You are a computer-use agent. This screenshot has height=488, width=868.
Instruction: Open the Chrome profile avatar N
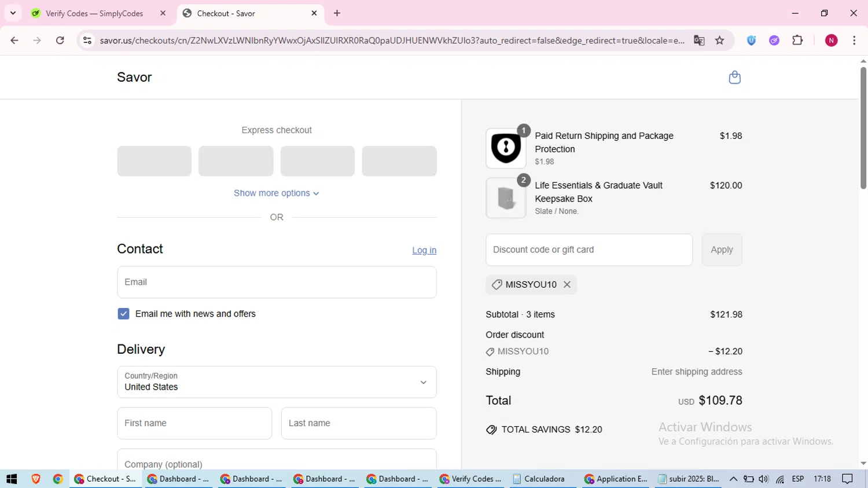pos(832,41)
